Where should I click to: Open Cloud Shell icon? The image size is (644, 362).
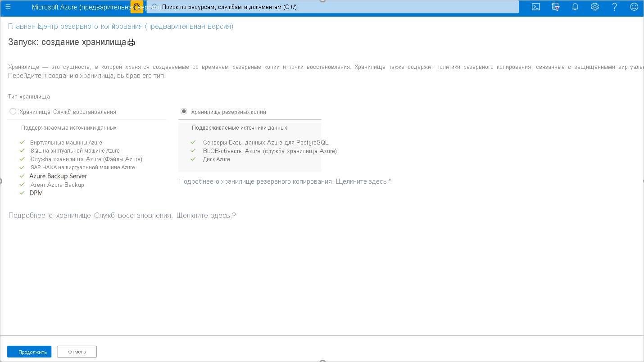click(536, 7)
